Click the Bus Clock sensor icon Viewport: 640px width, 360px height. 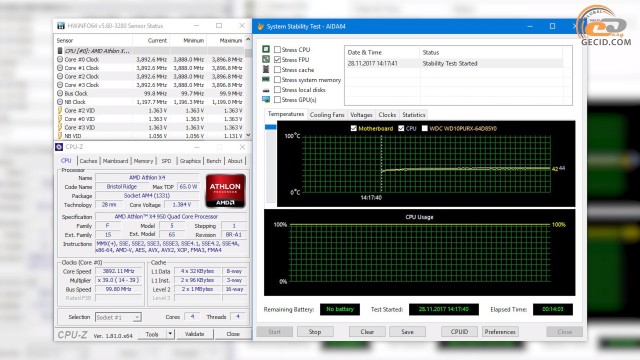click(60, 93)
